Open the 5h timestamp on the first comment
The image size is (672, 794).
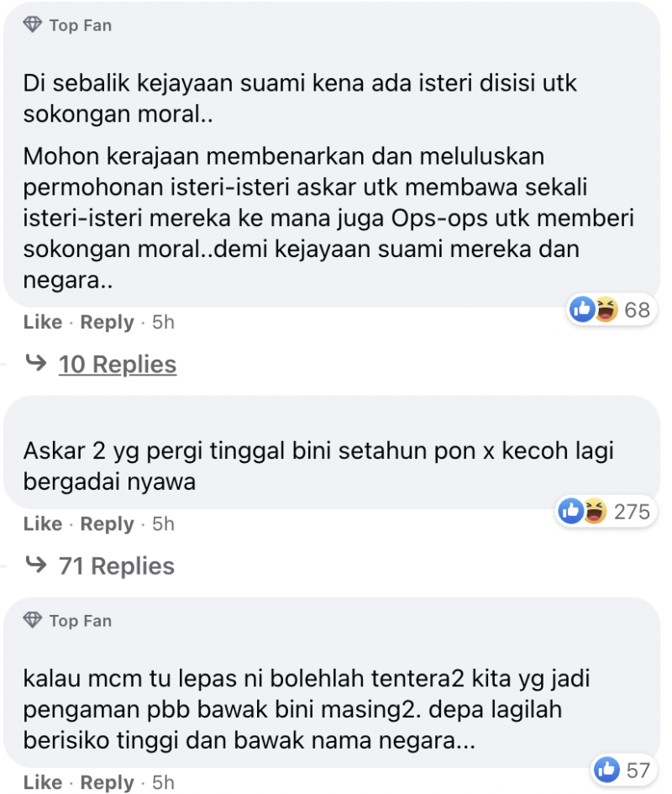tap(163, 323)
